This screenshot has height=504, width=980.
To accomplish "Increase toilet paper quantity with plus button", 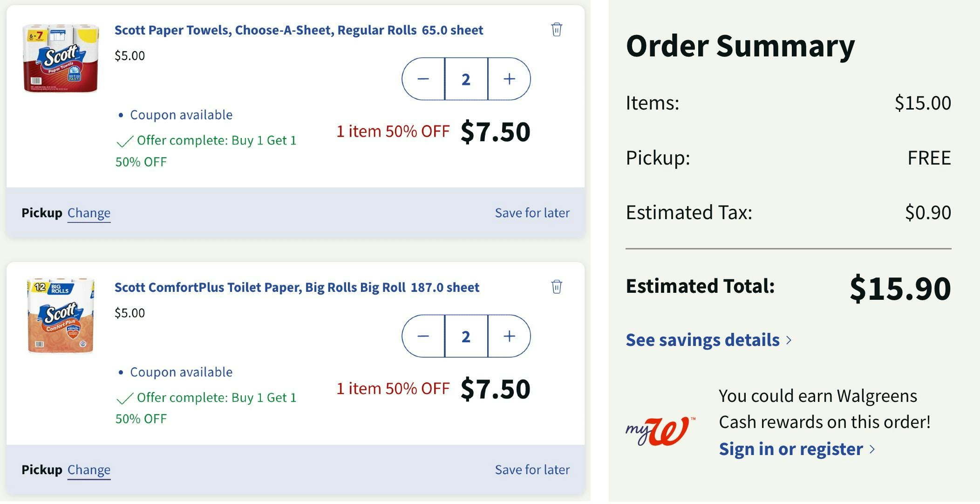I will (509, 336).
